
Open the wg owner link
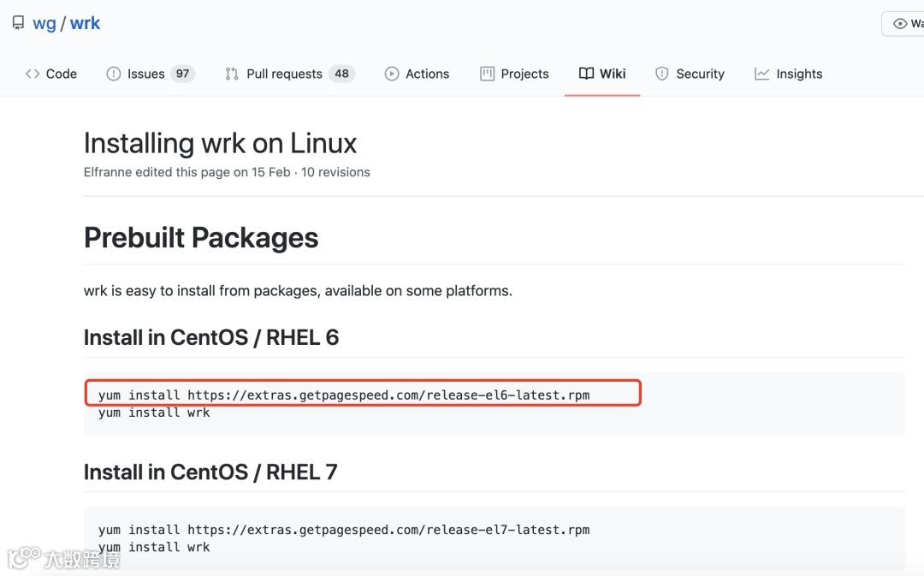point(44,23)
